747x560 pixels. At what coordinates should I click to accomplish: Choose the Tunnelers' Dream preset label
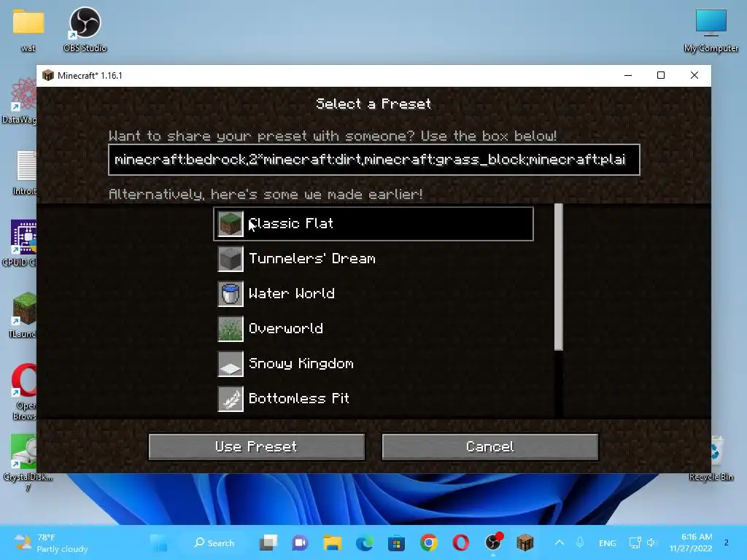point(312,259)
